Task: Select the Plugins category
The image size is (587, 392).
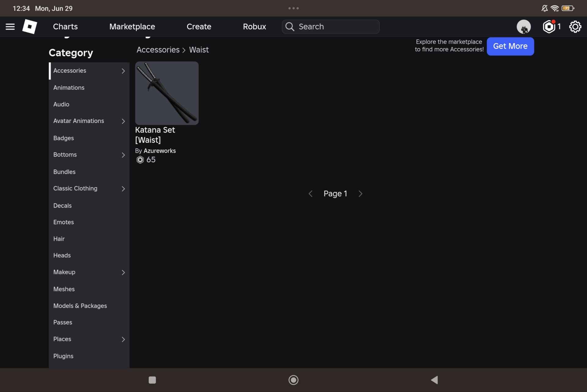Action: click(x=89, y=356)
